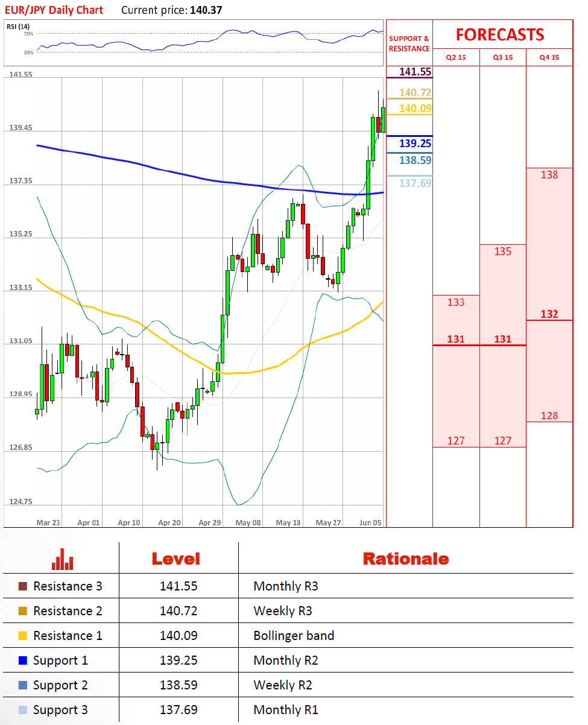Click the 'Jun 05' date axis label
The image size is (588, 725).
(370, 522)
